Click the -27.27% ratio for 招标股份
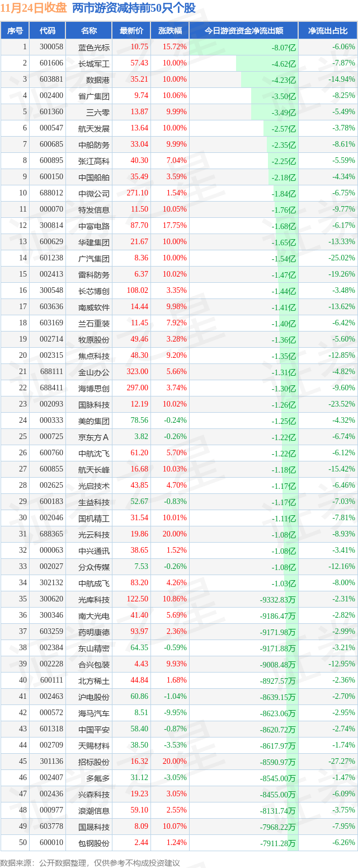358x868 pixels. [x=343, y=762]
